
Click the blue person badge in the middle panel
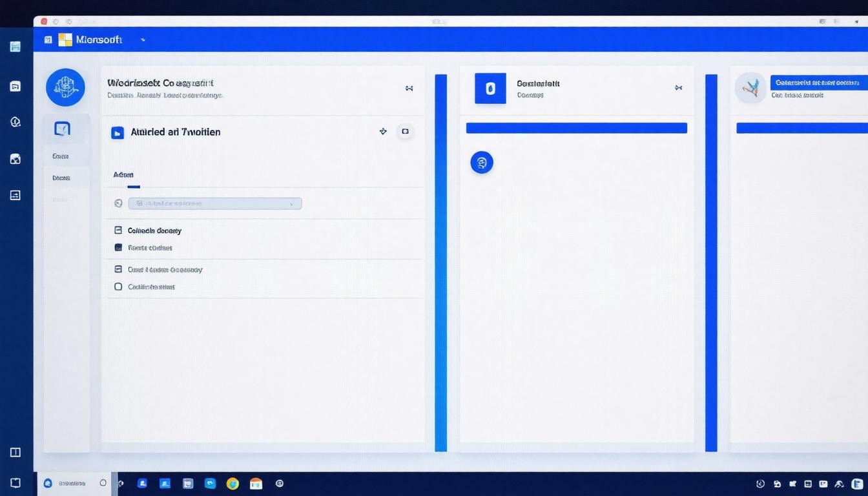482,162
